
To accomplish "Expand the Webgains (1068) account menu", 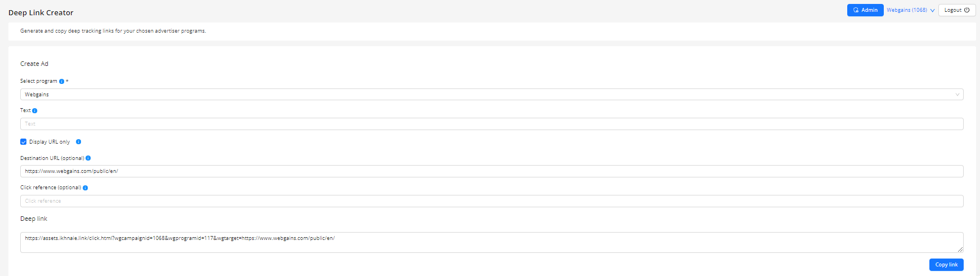I will click(x=910, y=10).
